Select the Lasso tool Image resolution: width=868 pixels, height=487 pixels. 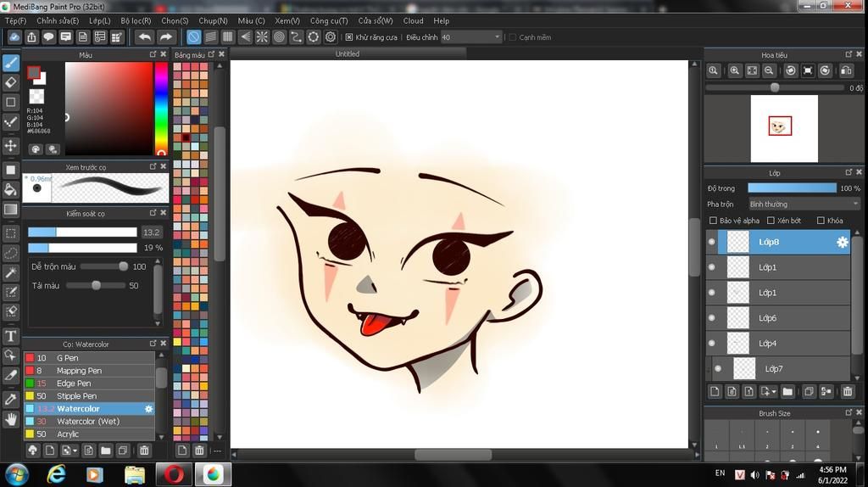point(10,253)
